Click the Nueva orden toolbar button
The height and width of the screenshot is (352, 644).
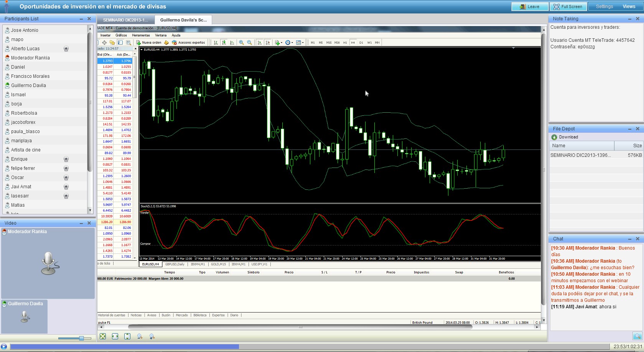(x=149, y=43)
